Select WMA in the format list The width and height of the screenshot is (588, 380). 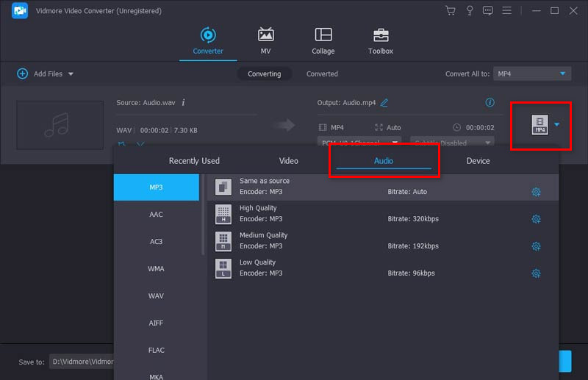tap(157, 268)
